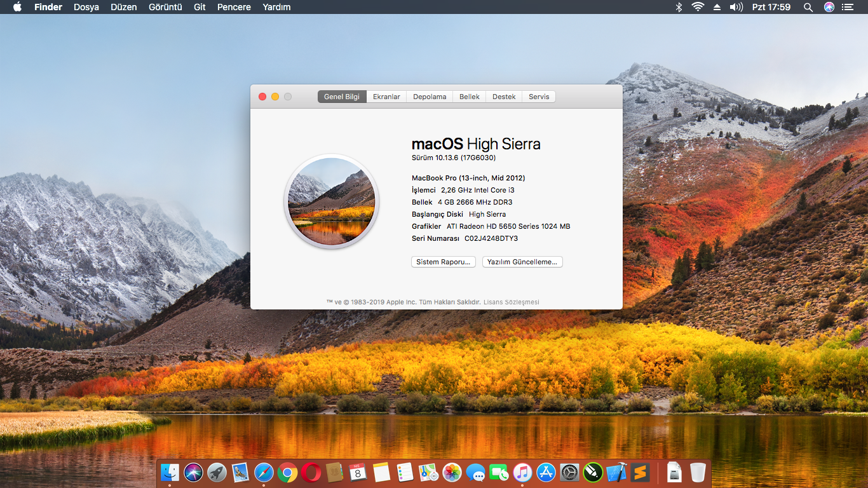Click the Wi-Fi status icon in menu bar
This screenshot has height=488, width=868.
click(698, 7)
